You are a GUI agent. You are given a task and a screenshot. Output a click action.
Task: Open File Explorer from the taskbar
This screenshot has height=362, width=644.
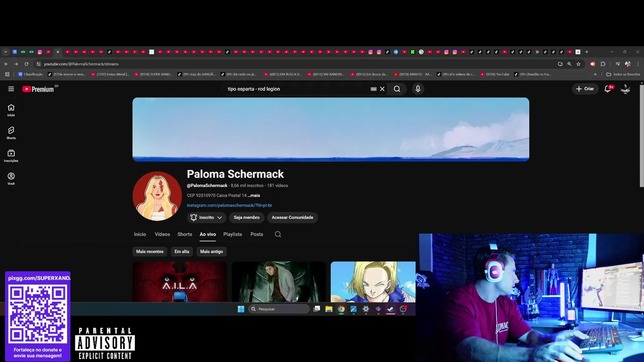coord(329,309)
